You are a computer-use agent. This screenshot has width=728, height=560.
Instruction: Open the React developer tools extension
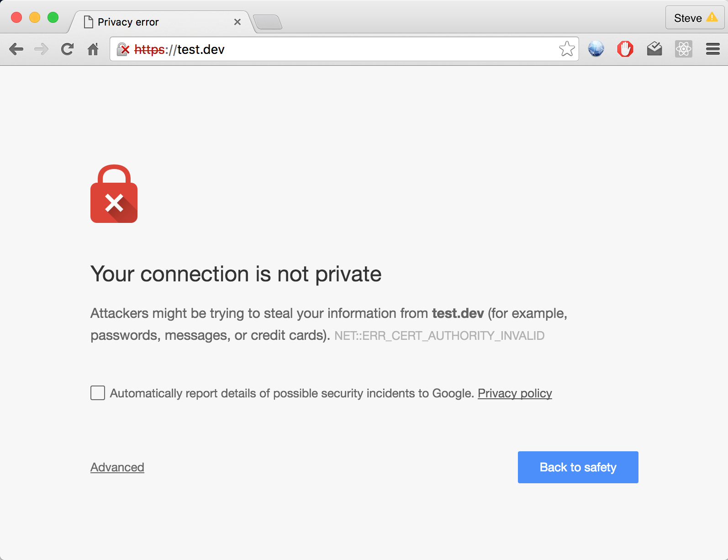(684, 49)
